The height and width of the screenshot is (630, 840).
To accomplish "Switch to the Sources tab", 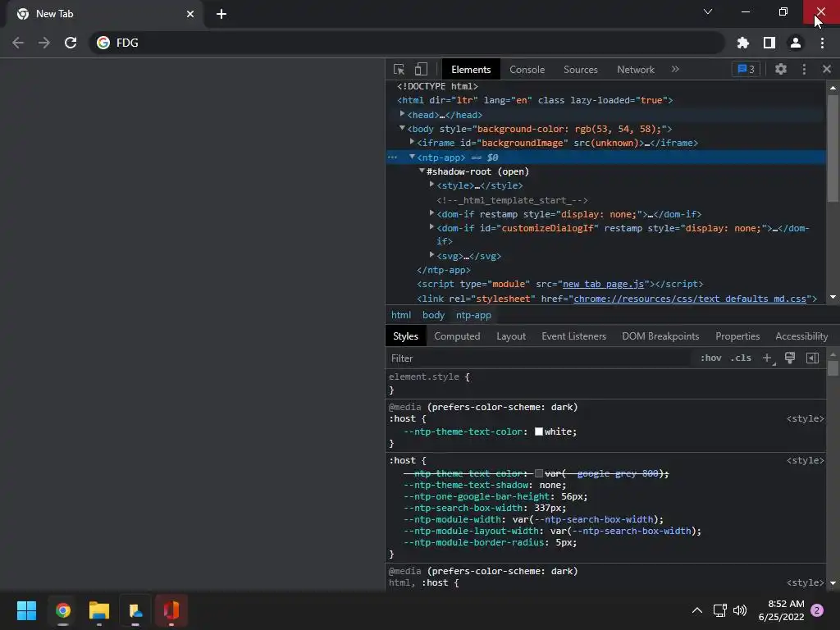I will click(580, 70).
